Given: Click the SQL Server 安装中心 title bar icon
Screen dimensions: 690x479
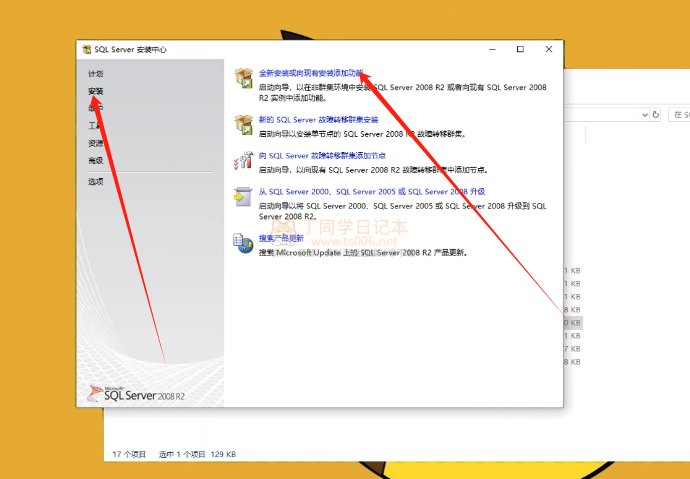Looking at the screenshot, I should [87, 49].
